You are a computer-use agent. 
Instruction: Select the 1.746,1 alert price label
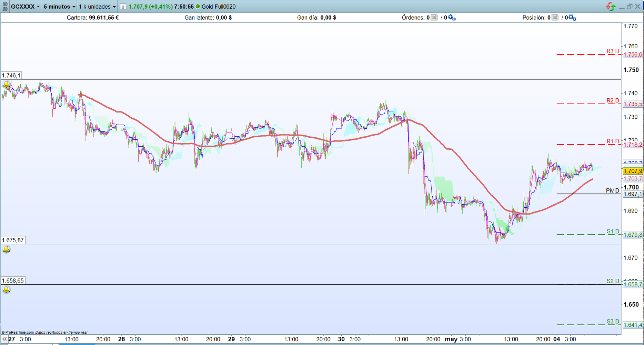[11, 75]
